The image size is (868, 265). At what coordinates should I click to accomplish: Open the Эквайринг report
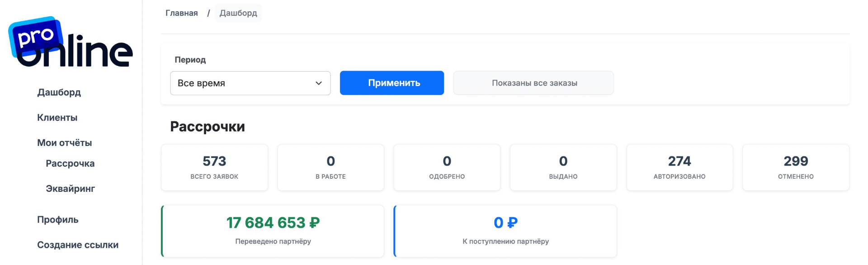[70, 189]
